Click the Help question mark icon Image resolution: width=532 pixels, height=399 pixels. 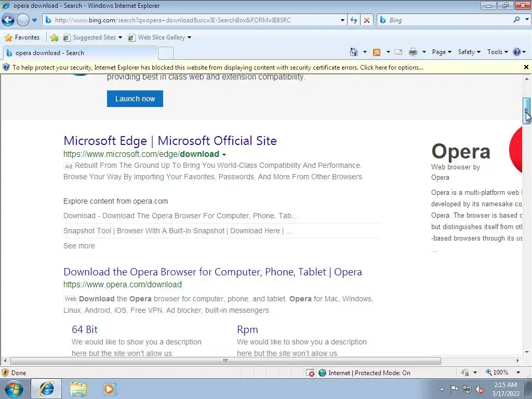point(516,52)
